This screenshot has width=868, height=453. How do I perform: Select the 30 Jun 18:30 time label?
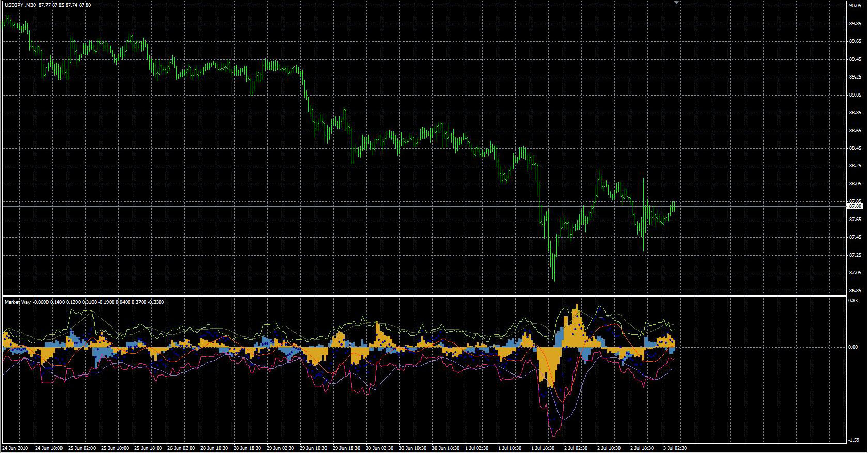(446, 448)
